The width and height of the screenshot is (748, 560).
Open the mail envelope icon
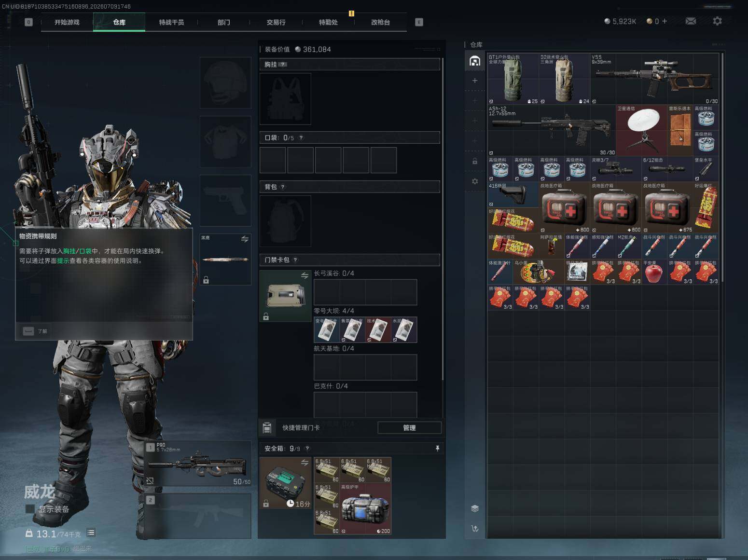point(691,21)
